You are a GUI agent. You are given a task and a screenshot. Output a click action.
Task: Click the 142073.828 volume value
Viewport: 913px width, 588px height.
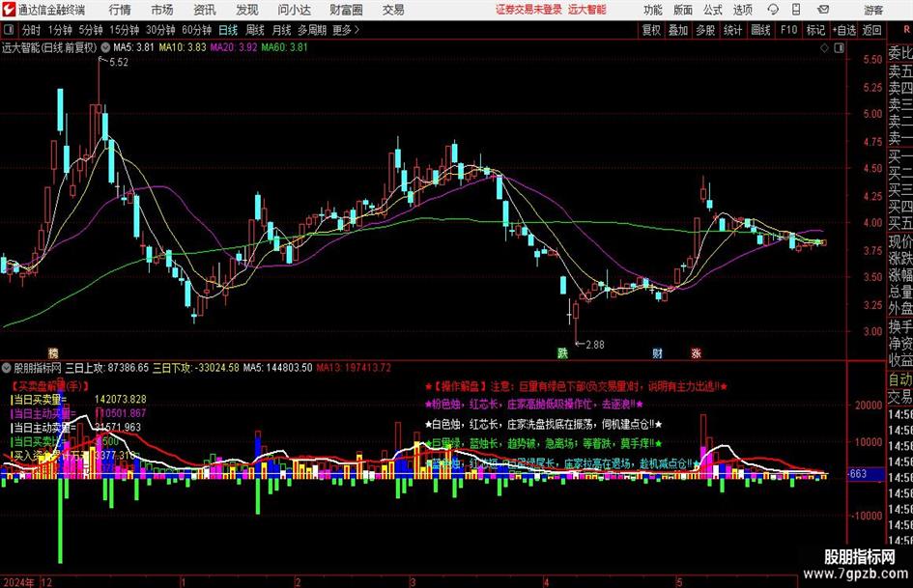[121, 400]
